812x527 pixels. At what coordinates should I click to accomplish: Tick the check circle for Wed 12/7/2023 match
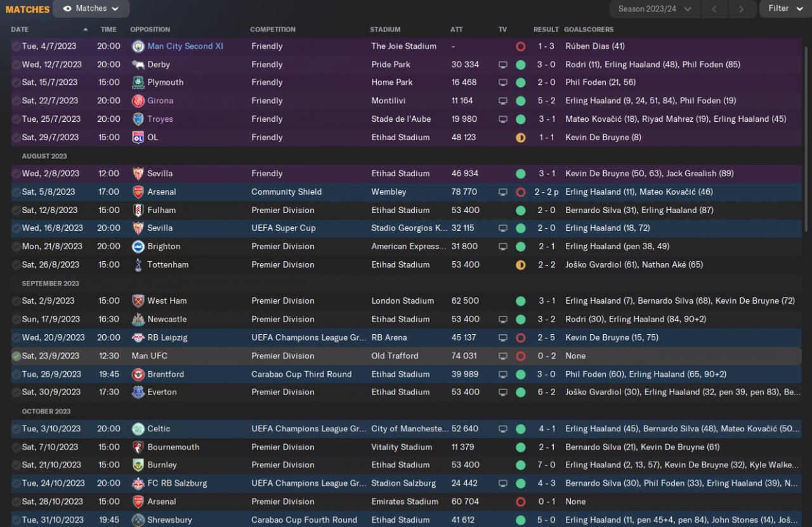[x=16, y=65]
